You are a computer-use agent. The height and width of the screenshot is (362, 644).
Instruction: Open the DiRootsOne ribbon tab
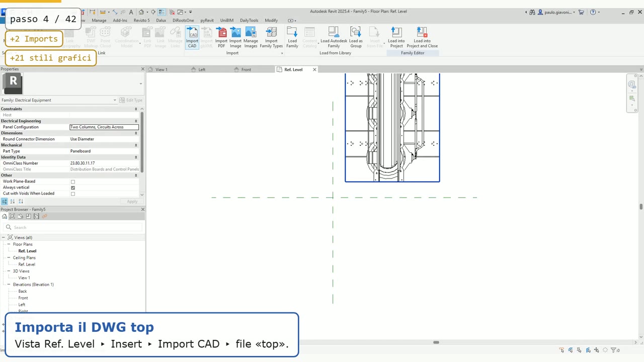183,21
